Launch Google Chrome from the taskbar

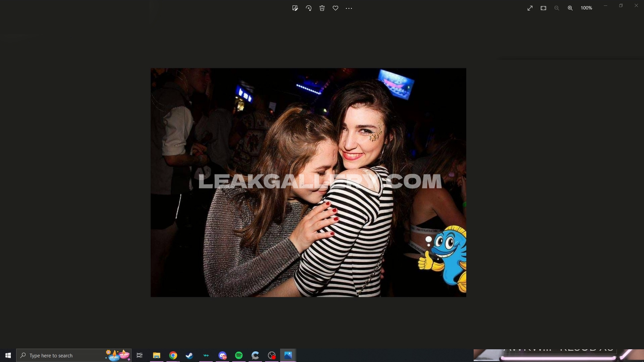click(173, 355)
